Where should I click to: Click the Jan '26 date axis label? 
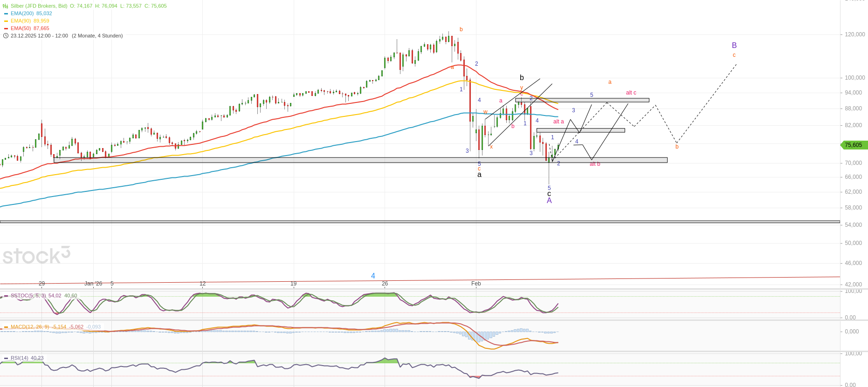tap(93, 283)
